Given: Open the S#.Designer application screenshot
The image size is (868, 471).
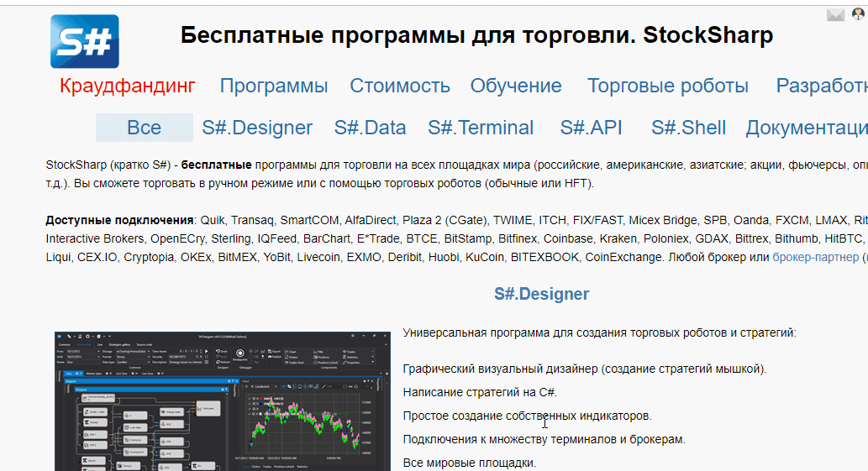Looking at the screenshot, I should (223, 401).
